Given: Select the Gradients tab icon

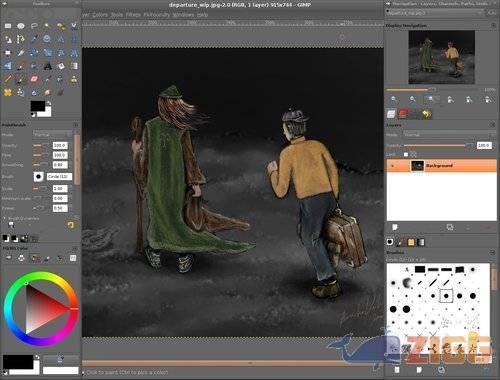Looking at the screenshot, I should click(x=421, y=242).
